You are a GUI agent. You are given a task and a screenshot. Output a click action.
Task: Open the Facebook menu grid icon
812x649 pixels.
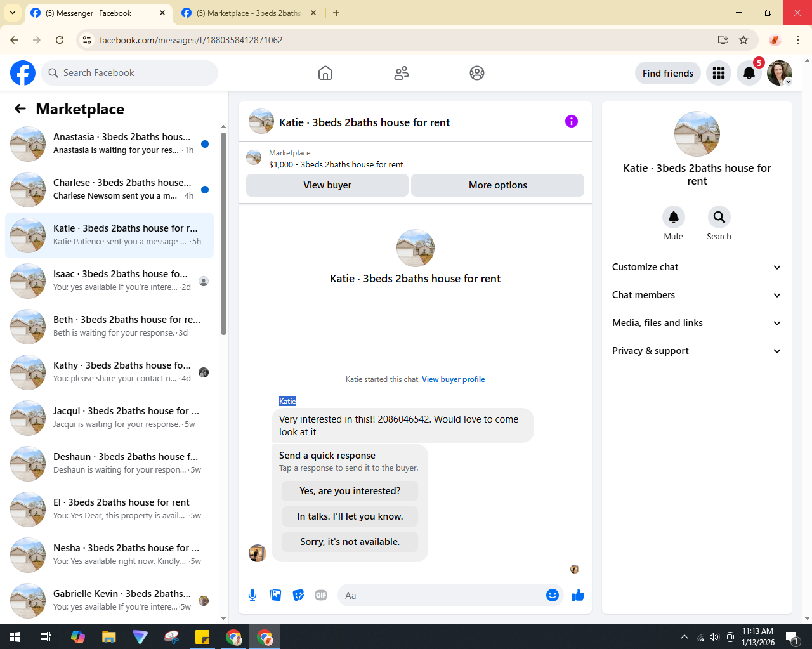tap(719, 73)
